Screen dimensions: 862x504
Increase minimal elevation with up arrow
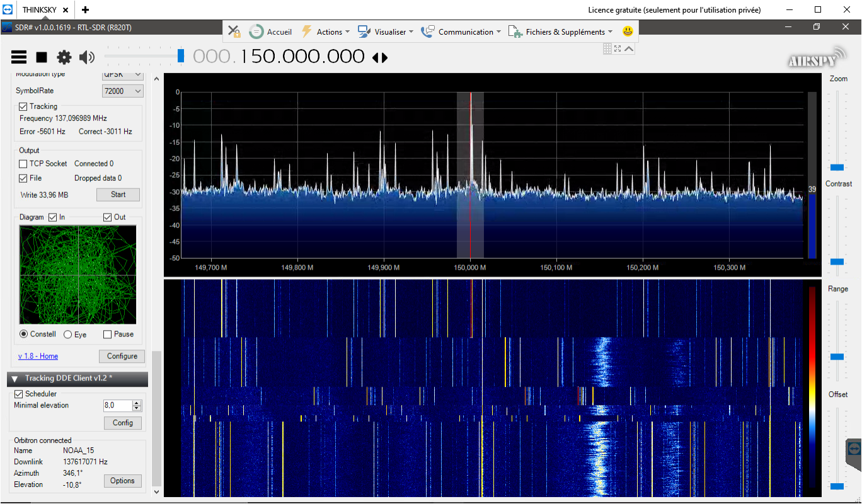tap(137, 403)
